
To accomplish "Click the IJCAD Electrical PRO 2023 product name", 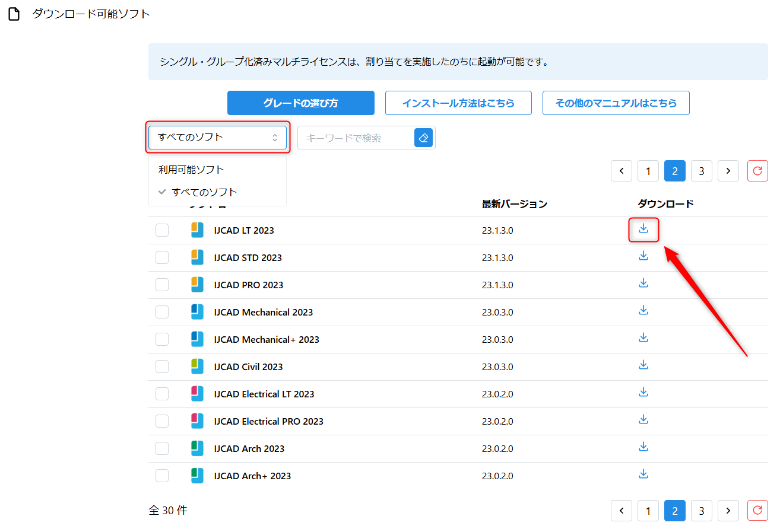I will (x=269, y=421).
